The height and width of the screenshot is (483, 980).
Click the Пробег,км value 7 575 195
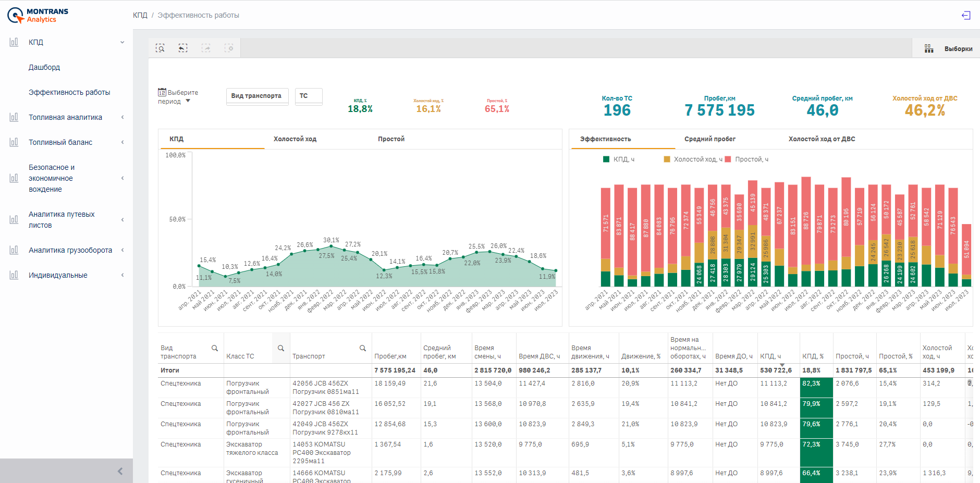click(720, 110)
